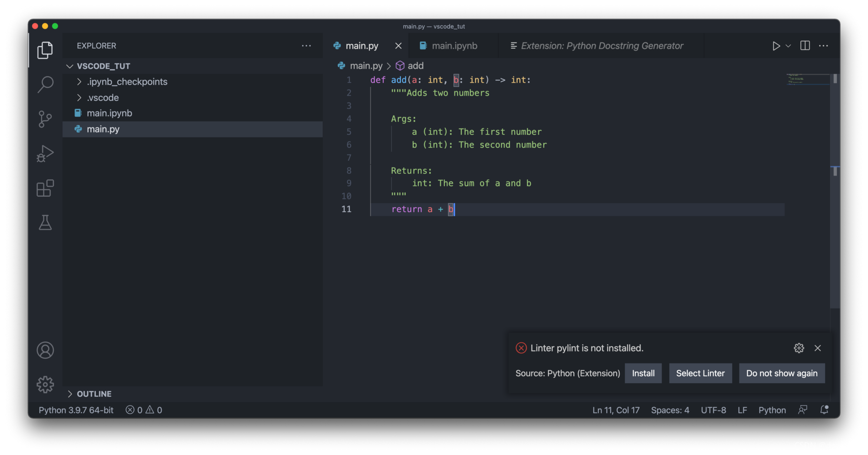Open the Search panel in activity bar
The image size is (868, 455).
[x=45, y=84]
